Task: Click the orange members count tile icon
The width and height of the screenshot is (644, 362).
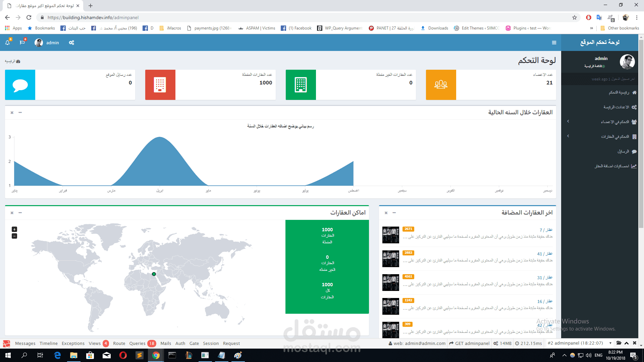Action: tap(441, 85)
